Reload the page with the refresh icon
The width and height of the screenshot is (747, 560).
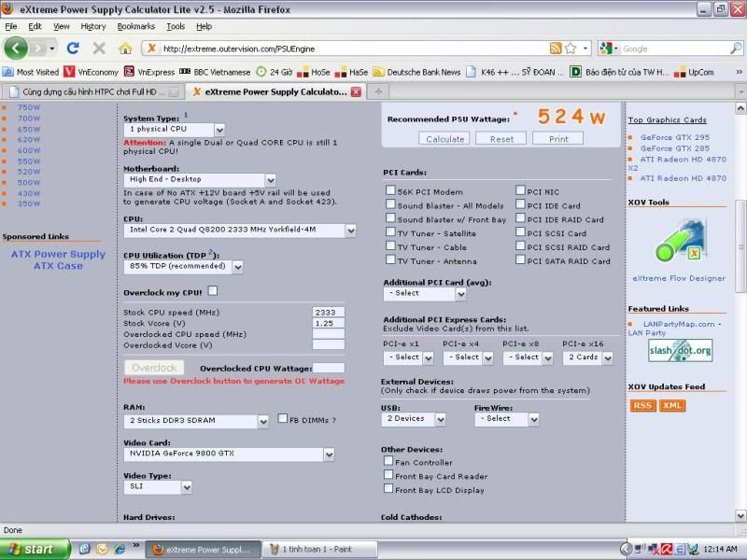73,49
